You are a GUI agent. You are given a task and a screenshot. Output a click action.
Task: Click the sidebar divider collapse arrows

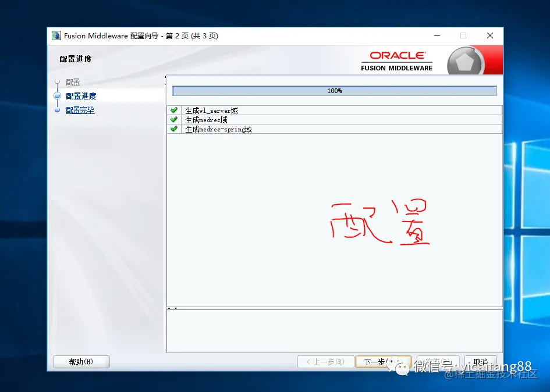coord(165,80)
